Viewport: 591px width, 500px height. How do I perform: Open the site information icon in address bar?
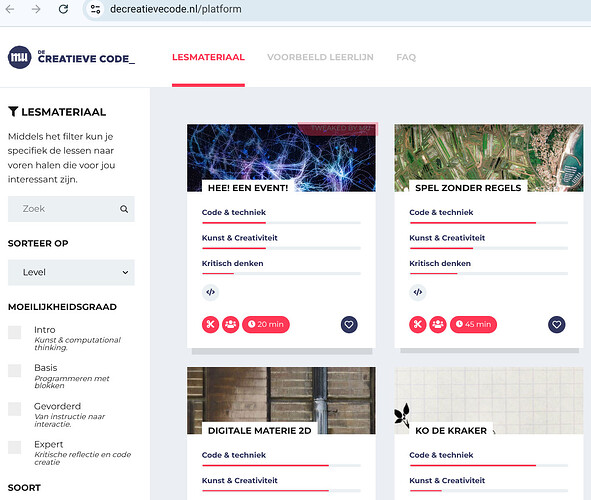[95, 9]
